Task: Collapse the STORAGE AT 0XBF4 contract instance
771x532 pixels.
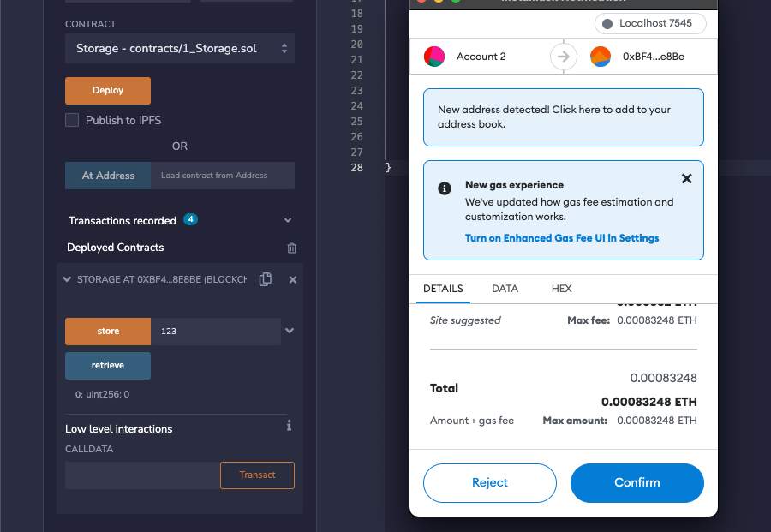Action: click(x=67, y=279)
